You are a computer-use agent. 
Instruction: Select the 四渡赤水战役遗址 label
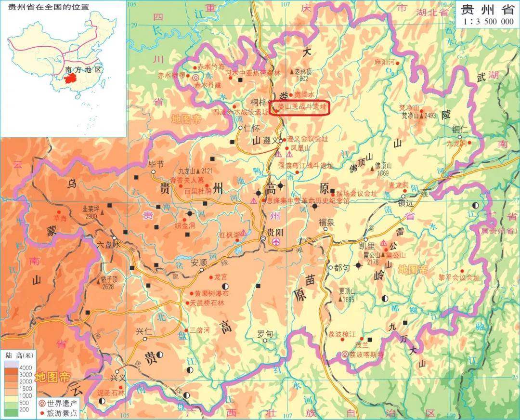pyautogui.click(x=240, y=112)
